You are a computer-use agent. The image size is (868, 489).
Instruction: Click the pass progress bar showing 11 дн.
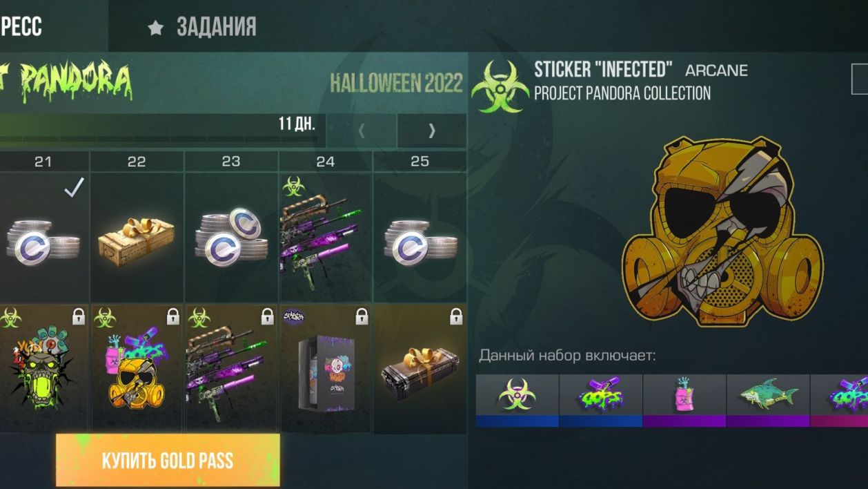point(162,131)
